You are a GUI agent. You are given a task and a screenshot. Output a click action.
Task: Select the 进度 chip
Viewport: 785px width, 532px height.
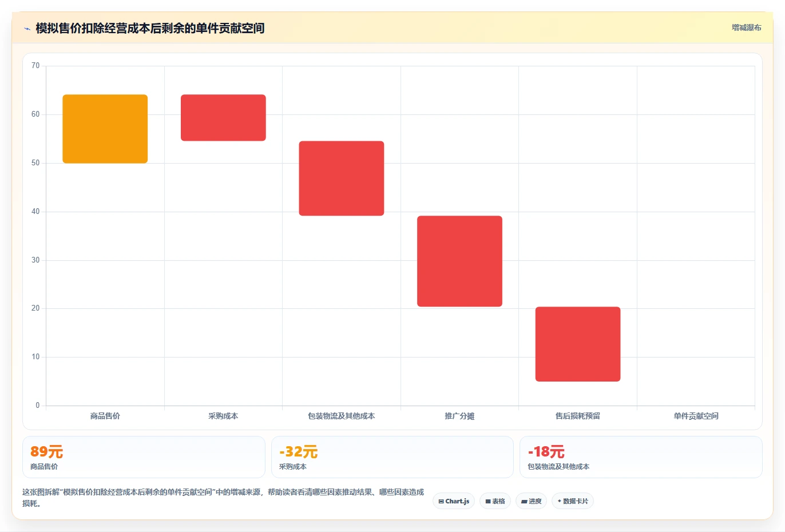531,501
